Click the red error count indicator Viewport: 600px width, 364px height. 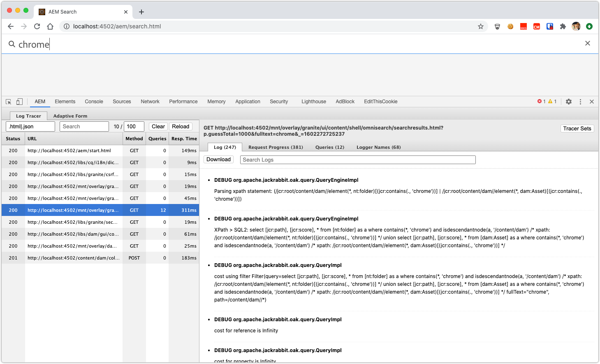(x=541, y=102)
